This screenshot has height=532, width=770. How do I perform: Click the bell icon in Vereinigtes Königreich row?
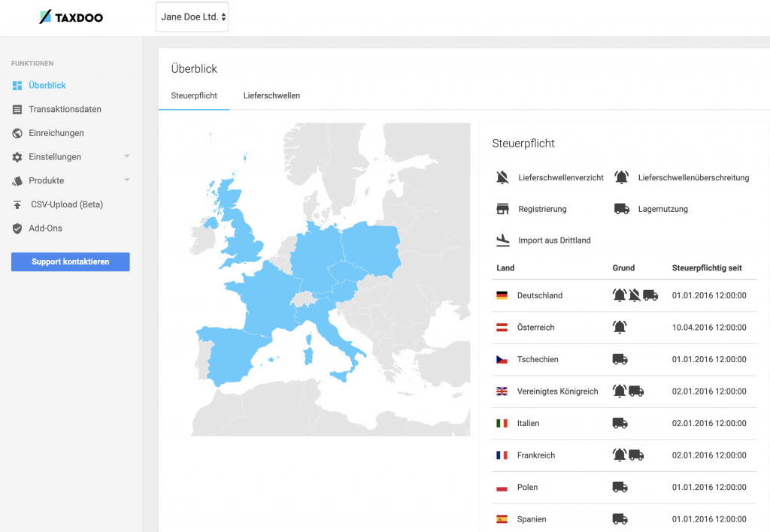(x=620, y=391)
